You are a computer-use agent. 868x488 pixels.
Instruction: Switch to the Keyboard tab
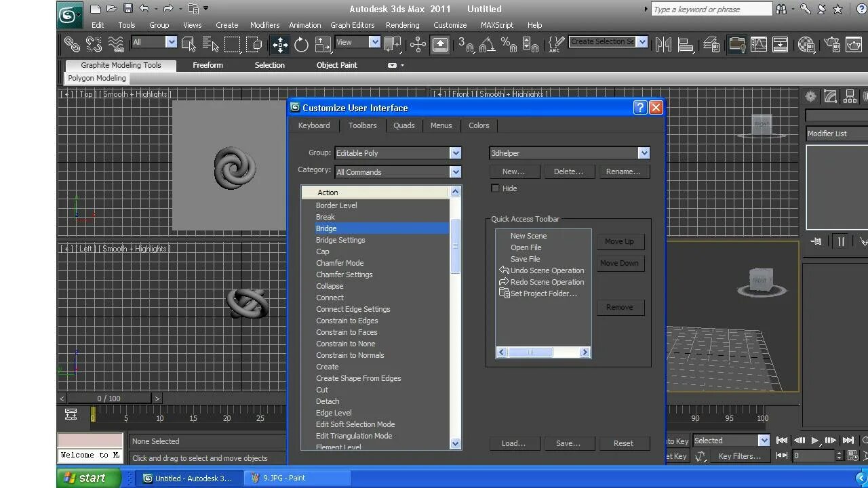click(x=314, y=125)
